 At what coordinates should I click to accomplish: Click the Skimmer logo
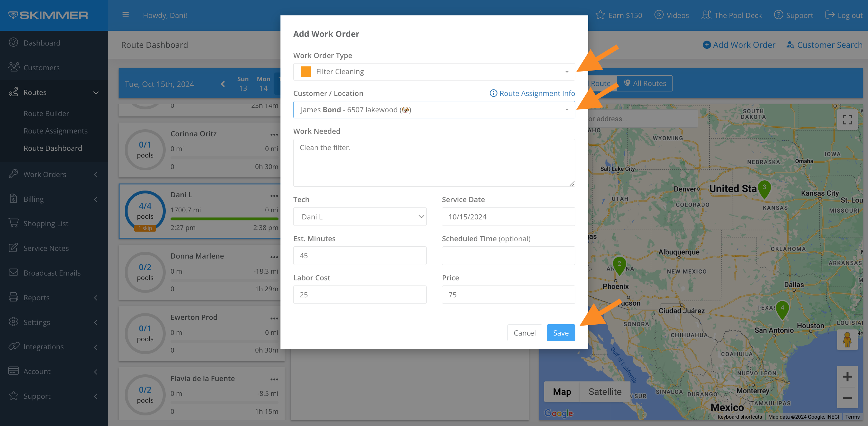[x=48, y=15]
